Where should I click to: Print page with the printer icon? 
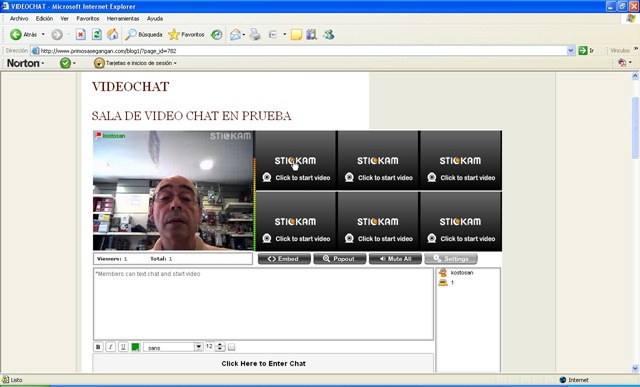click(x=255, y=35)
